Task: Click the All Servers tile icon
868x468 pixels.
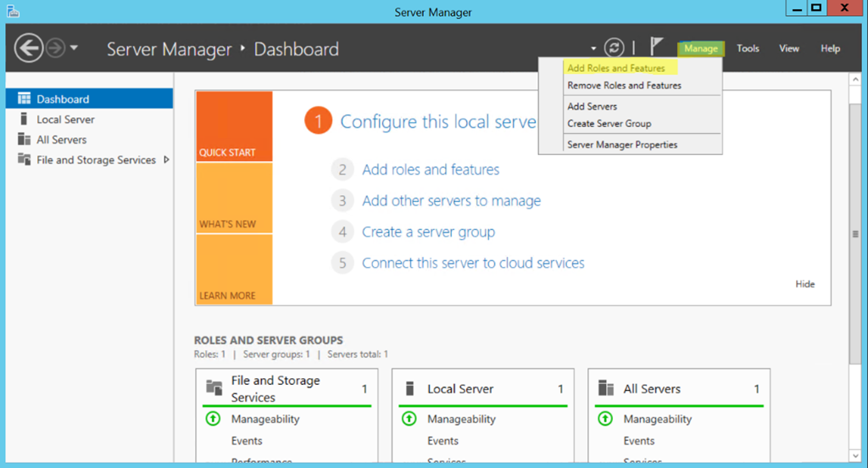Action: pyautogui.click(x=606, y=388)
